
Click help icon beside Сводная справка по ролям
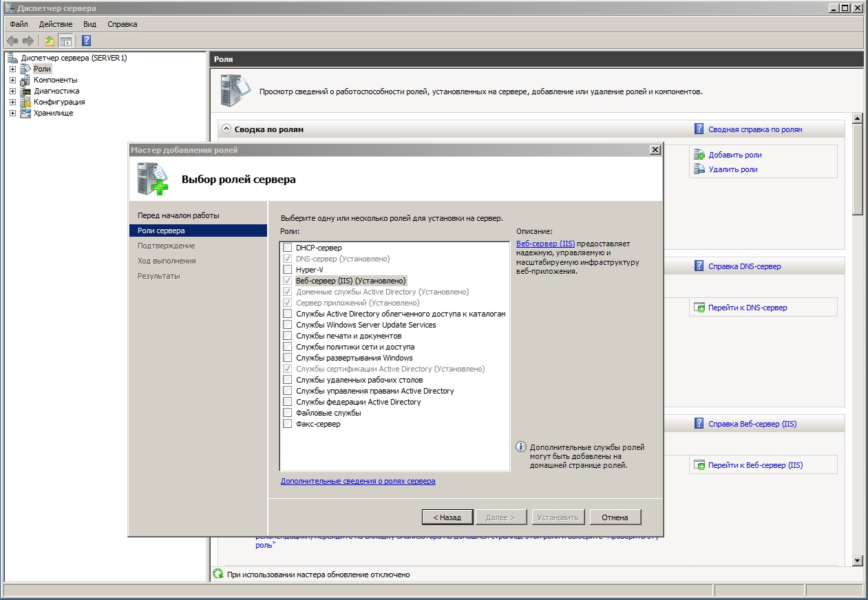699,129
